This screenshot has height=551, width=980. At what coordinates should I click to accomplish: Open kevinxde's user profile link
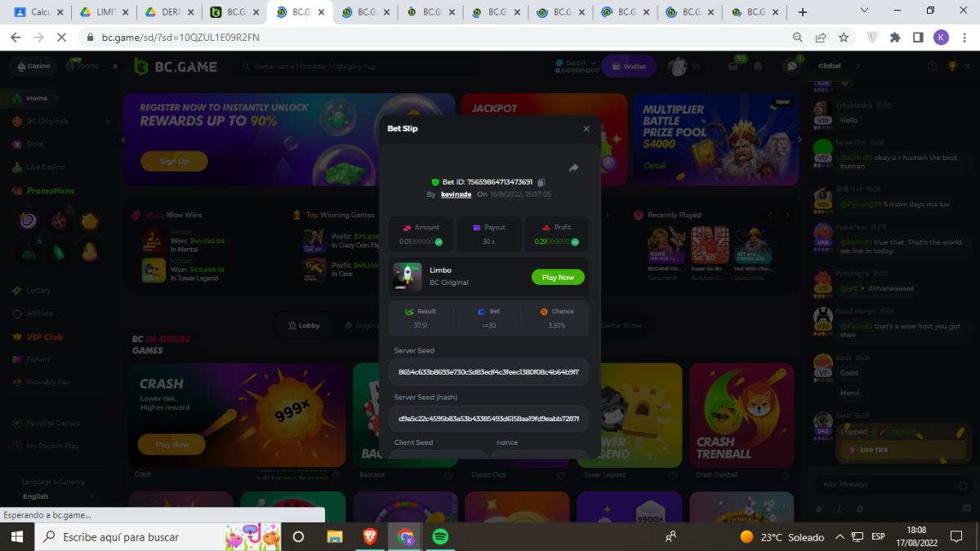(x=456, y=194)
